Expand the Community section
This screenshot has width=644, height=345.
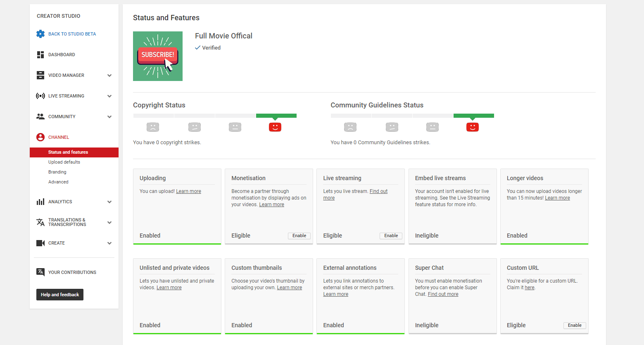point(109,117)
